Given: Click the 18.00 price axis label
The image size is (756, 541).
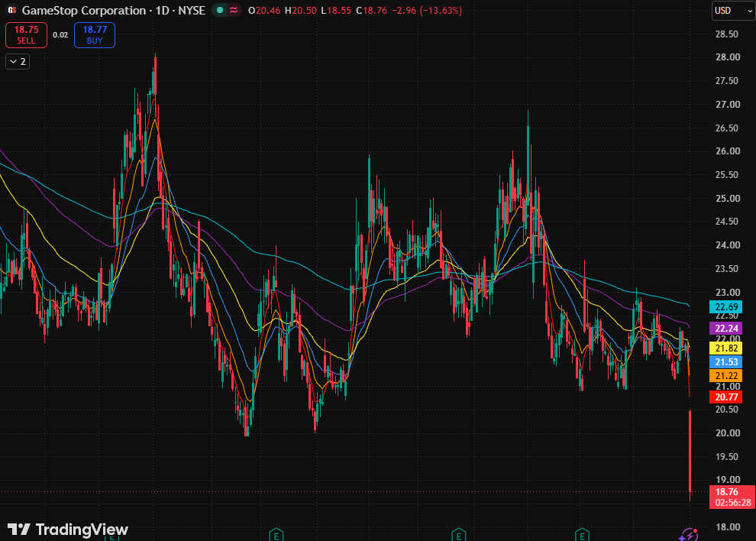Looking at the screenshot, I should 728,527.
